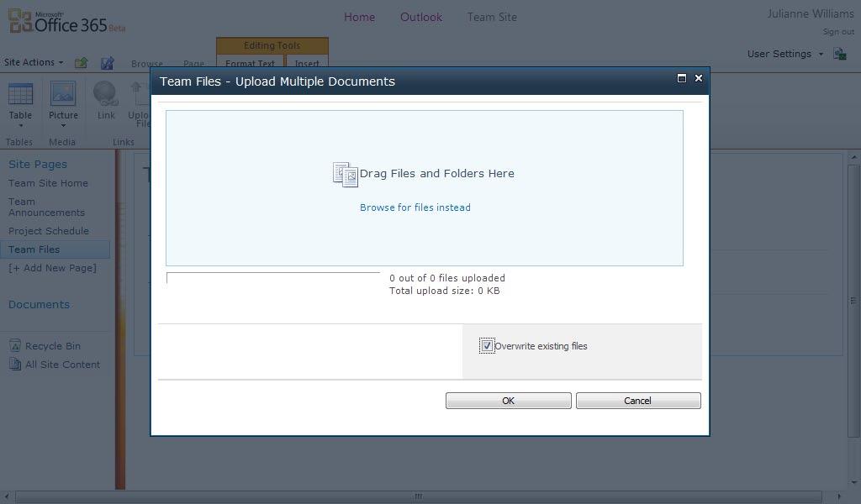Open the Site Actions dropdown
Image resolution: width=861 pixels, height=504 pixels.
pyautogui.click(x=34, y=62)
